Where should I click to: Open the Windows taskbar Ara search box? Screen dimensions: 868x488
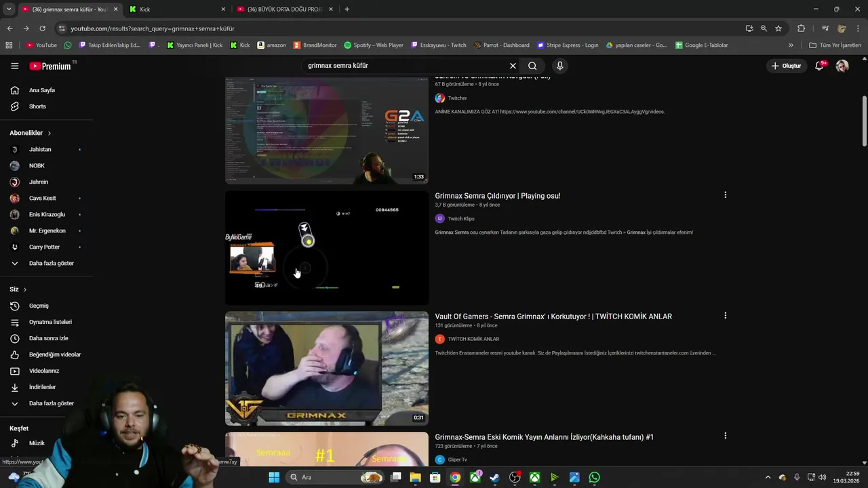click(336, 477)
